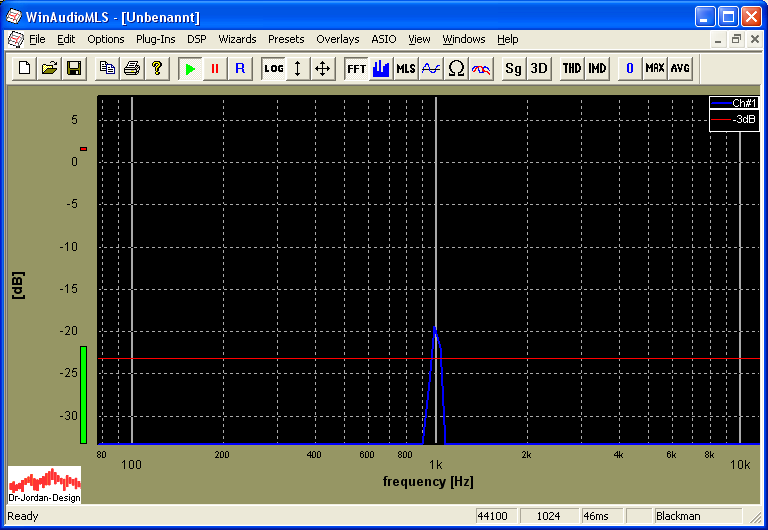
Task: Click the New file icon
Action: (24, 68)
